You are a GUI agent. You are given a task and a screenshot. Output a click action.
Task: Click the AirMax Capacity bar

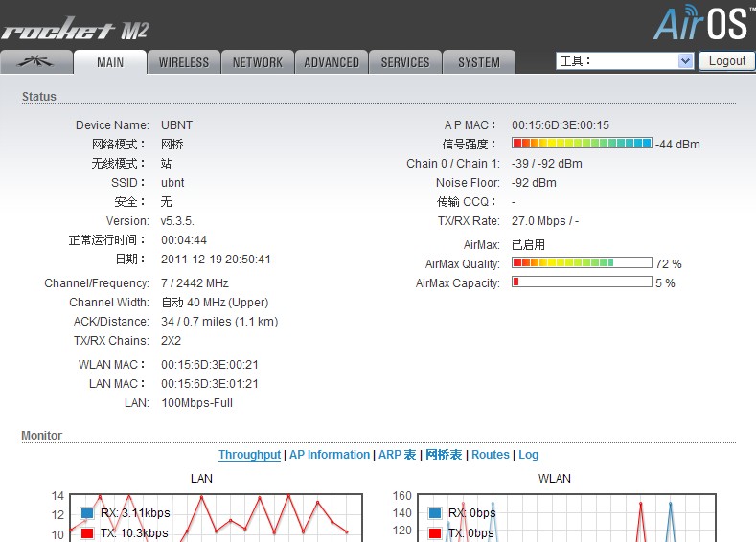582,282
